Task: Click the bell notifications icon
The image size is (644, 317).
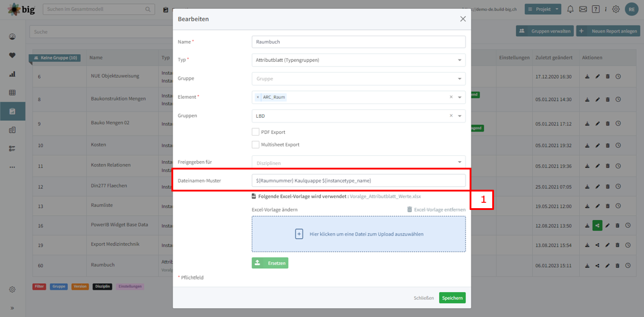Action: coord(570,9)
